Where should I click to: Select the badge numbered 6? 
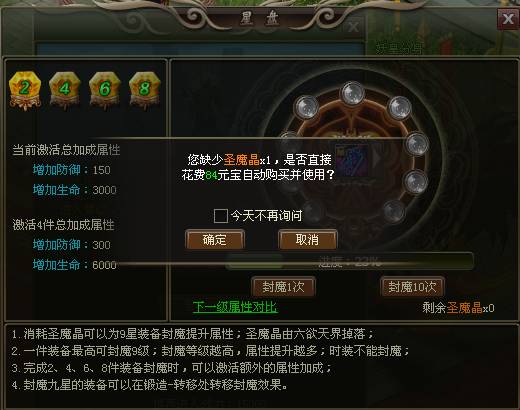click(x=105, y=89)
